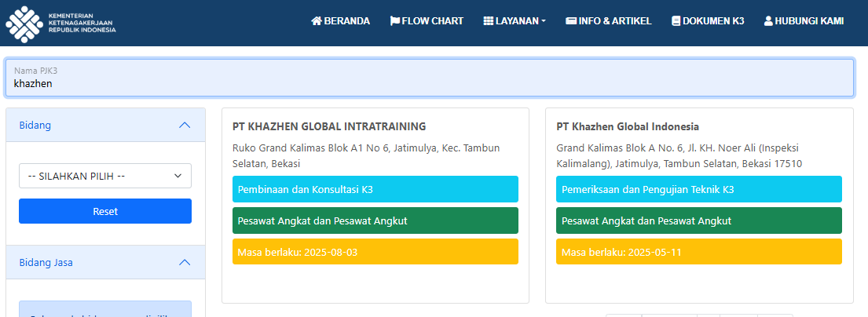The height and width of the screenshot is (317, 868).
Task: Click Pemeriksaan dan Pengujian Teknik K3 label
Action: (699, 189)
